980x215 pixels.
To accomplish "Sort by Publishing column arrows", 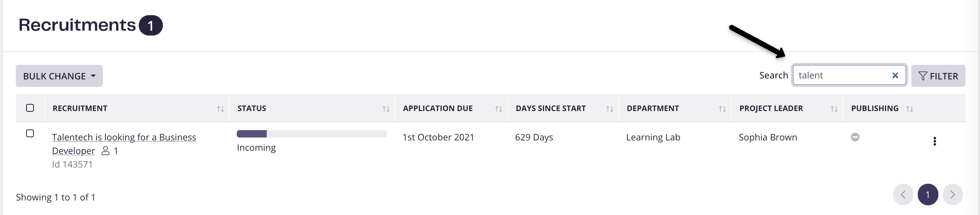I will [x=910, y=109].
